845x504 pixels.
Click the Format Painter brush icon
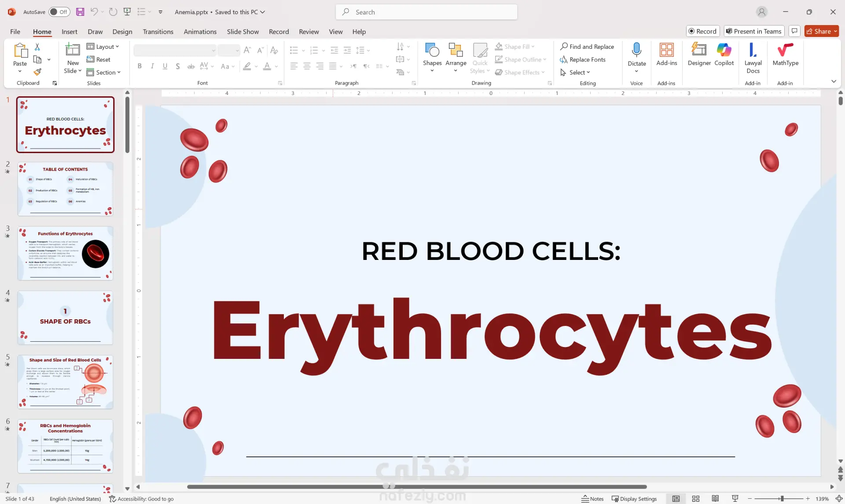tap(37, 72)
